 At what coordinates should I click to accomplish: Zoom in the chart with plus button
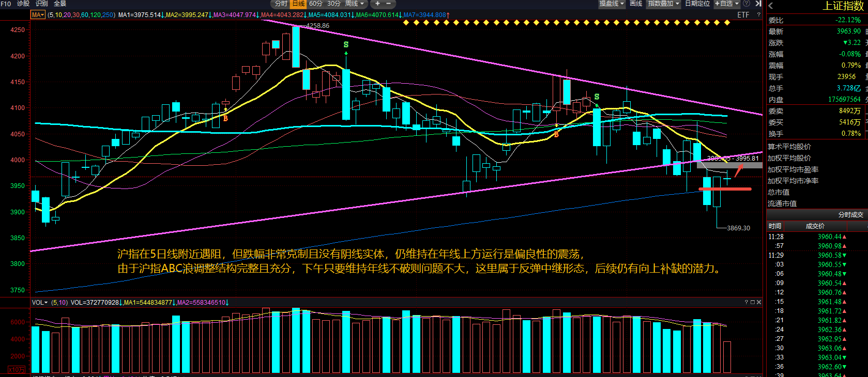(x=377, y=4)
